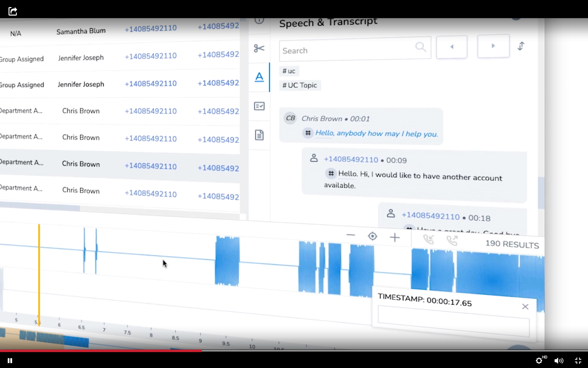588x368 pixels.
Task: Click the incoming call phone icon
Action: point(429,240)
